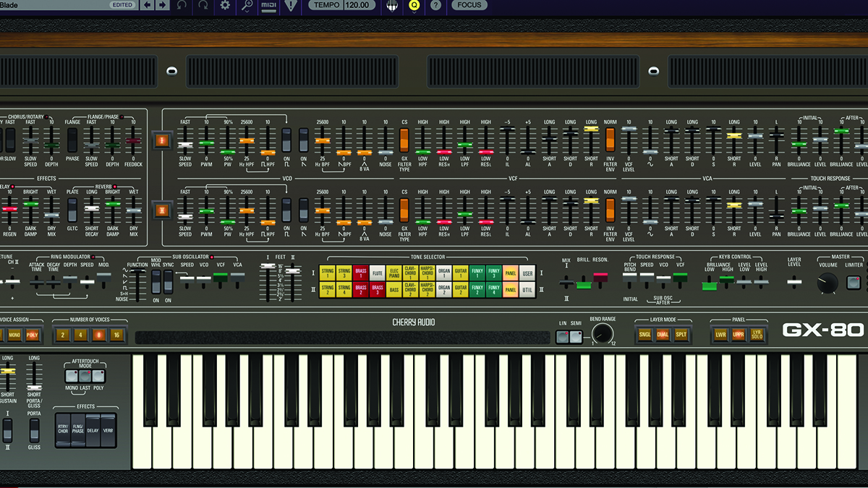
Task: Flip the Plate/GLTC reverb switch
Action: [x=72, y=210]
